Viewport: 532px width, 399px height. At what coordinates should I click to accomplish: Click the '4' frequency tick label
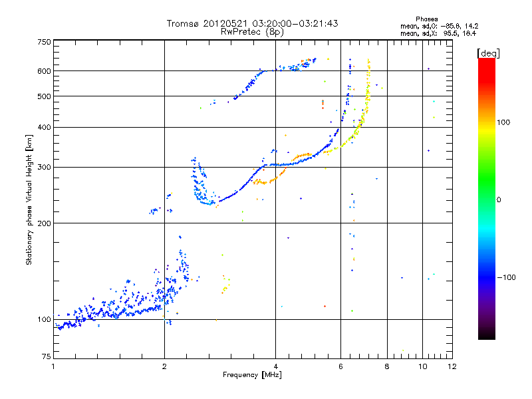pos(276,366)
